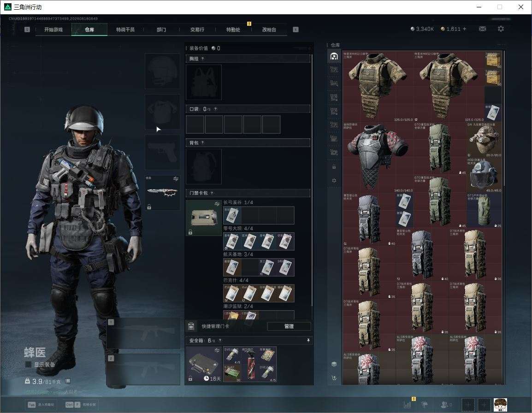Click the help mark beside 安全箱
Image resolution: width=532 pixels, height=413 pixels.
(x=220, y=340)
